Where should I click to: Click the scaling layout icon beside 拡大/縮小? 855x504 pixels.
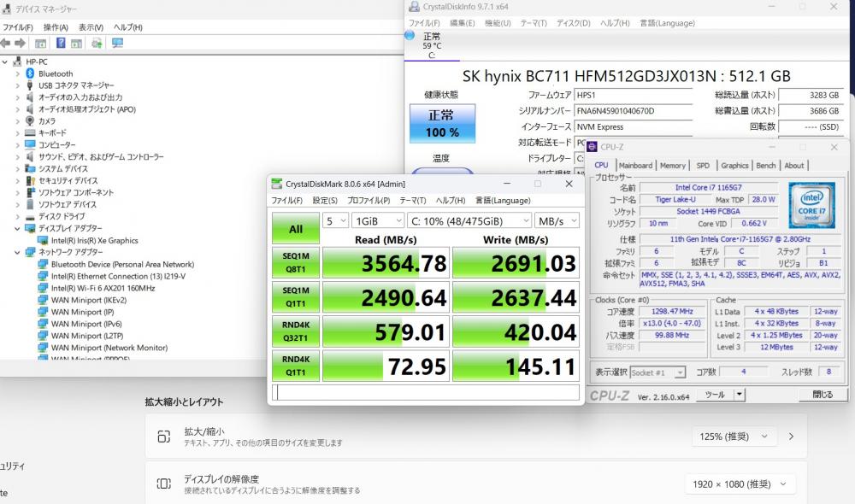163,437
